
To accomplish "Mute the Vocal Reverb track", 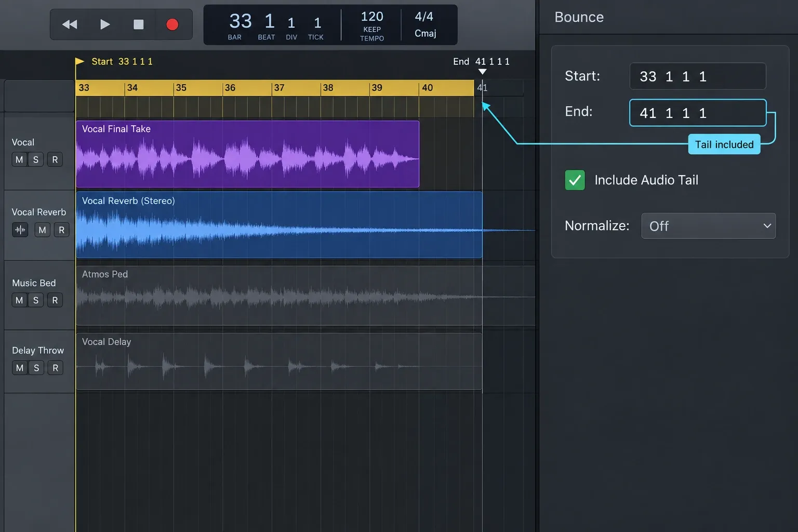I will coord(43,230).
